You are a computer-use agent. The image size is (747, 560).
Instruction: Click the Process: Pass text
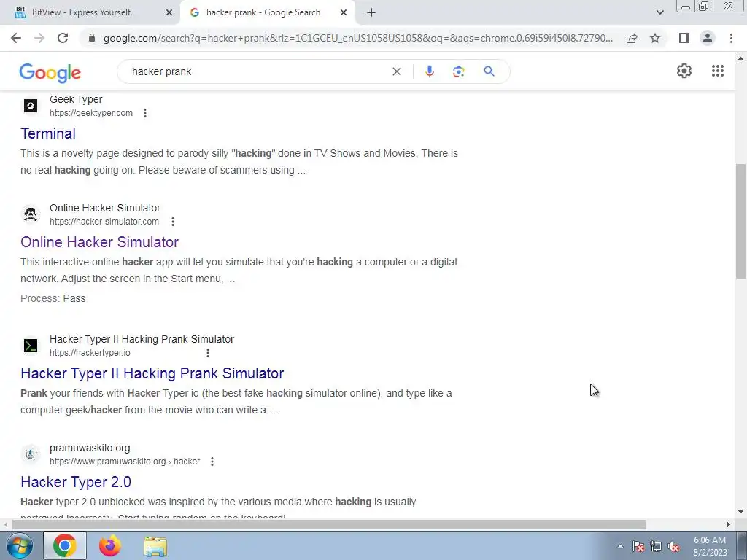point(53,298)
